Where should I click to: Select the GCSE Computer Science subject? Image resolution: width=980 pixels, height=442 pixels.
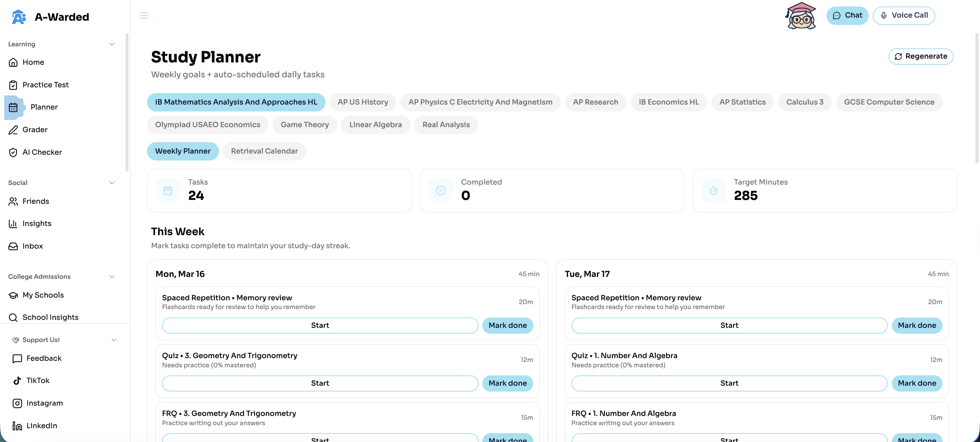[889, 102]
